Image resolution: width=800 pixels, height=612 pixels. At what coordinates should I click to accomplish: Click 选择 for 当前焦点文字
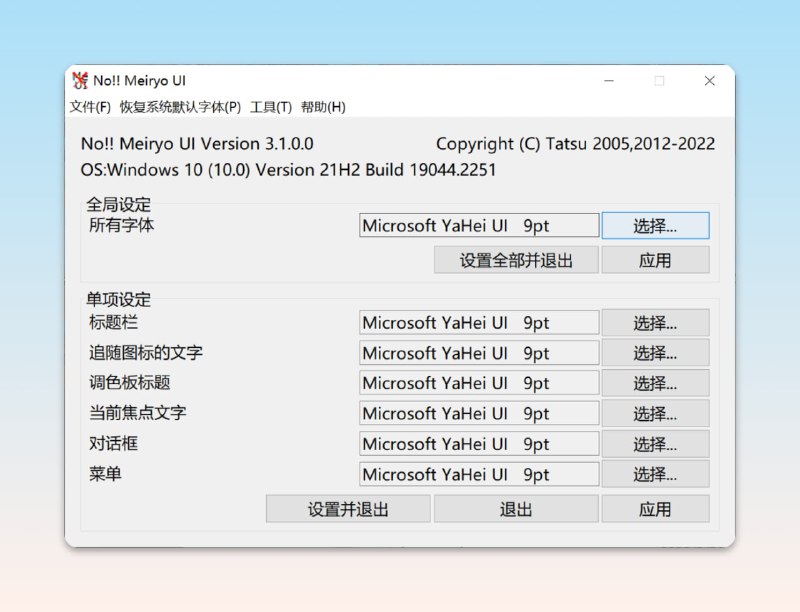656,413
